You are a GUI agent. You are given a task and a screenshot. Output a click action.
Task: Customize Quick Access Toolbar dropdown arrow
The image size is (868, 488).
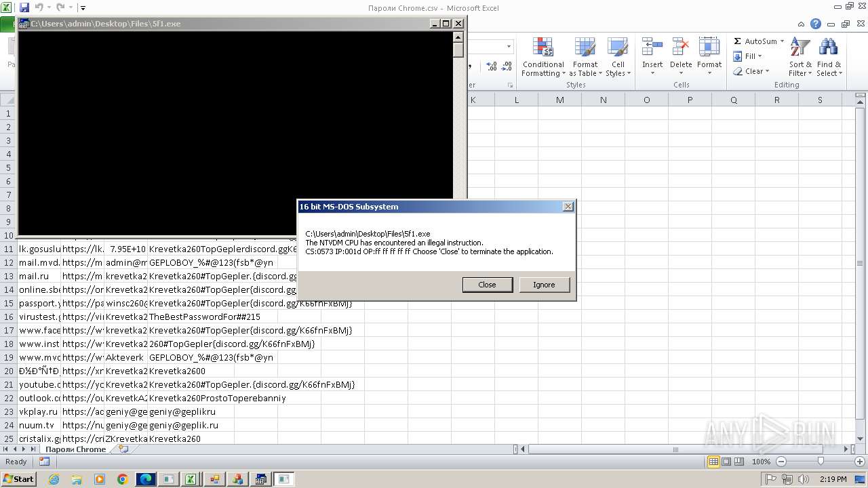83,7
